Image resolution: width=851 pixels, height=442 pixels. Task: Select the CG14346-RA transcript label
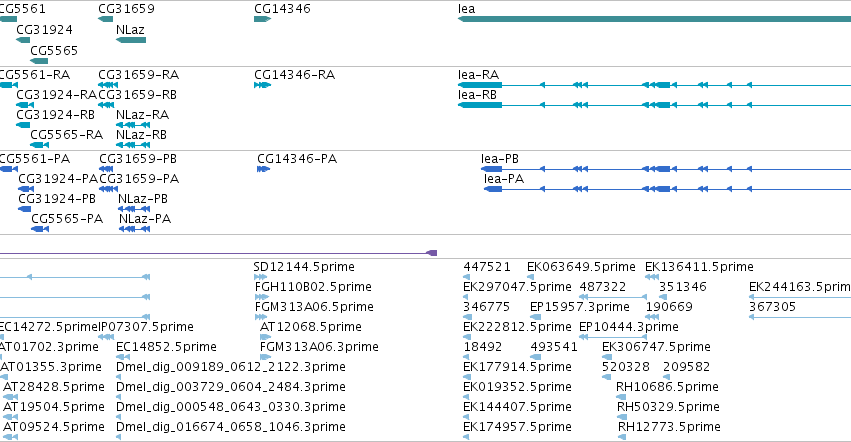click(x=295, y=74)
